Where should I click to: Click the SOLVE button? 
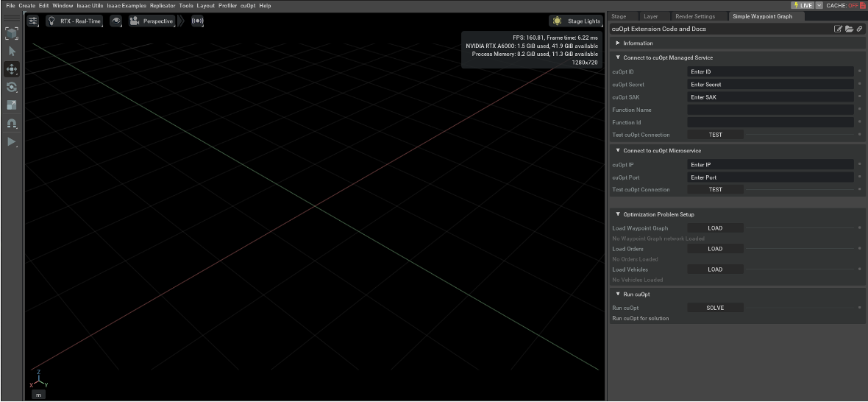(x=715, y=307)
